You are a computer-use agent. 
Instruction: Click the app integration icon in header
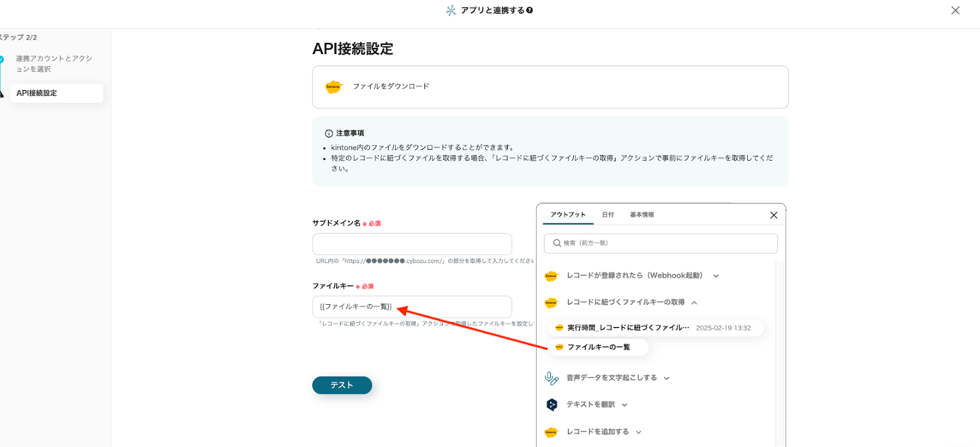pos(451,10)
